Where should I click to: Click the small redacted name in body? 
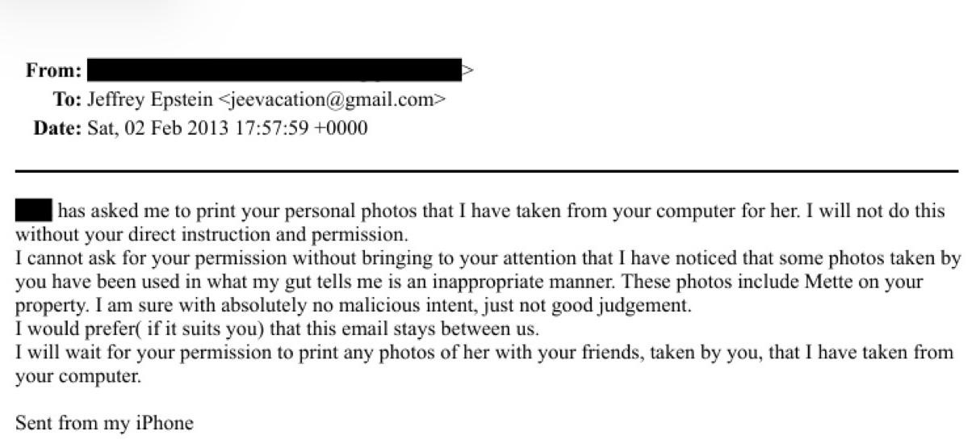34,211
